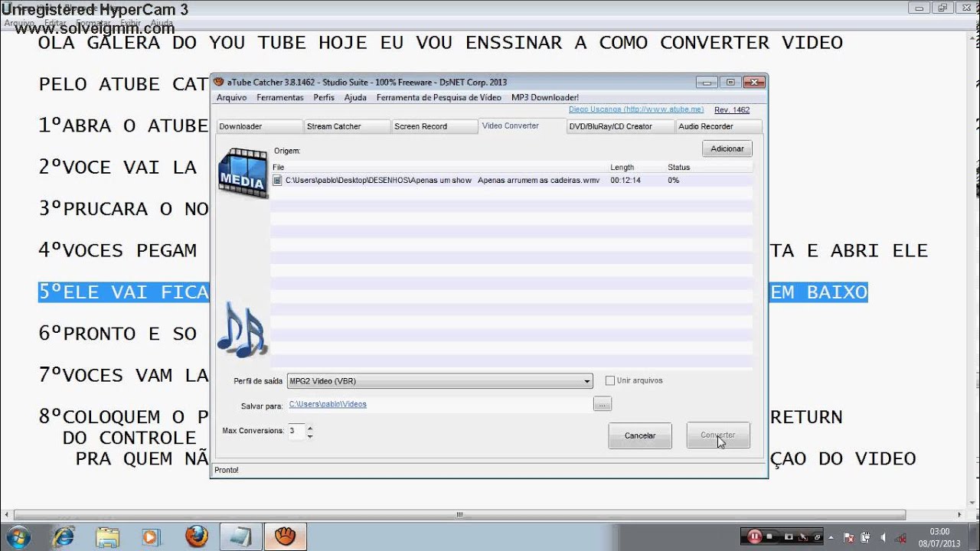Click the blue music notes icon

pyautogui.click(x=242, y=330)
